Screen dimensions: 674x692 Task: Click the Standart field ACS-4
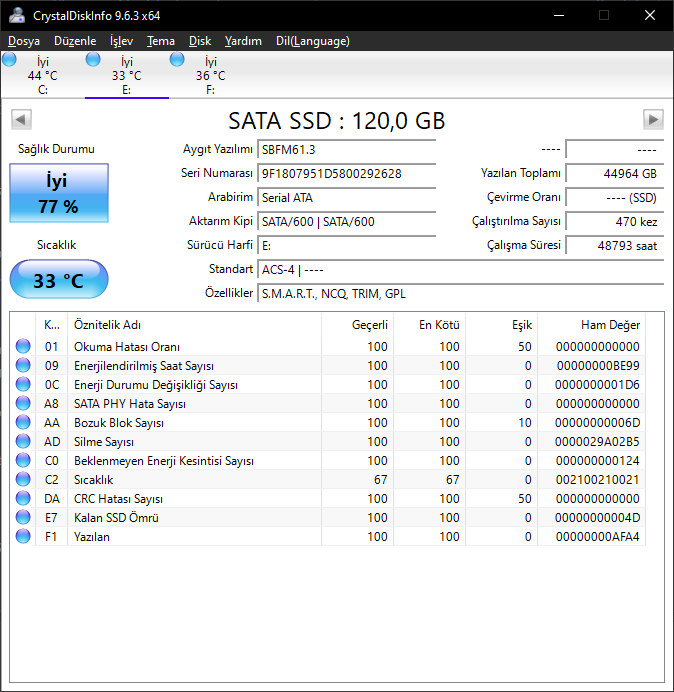click(x=460, y=269)
